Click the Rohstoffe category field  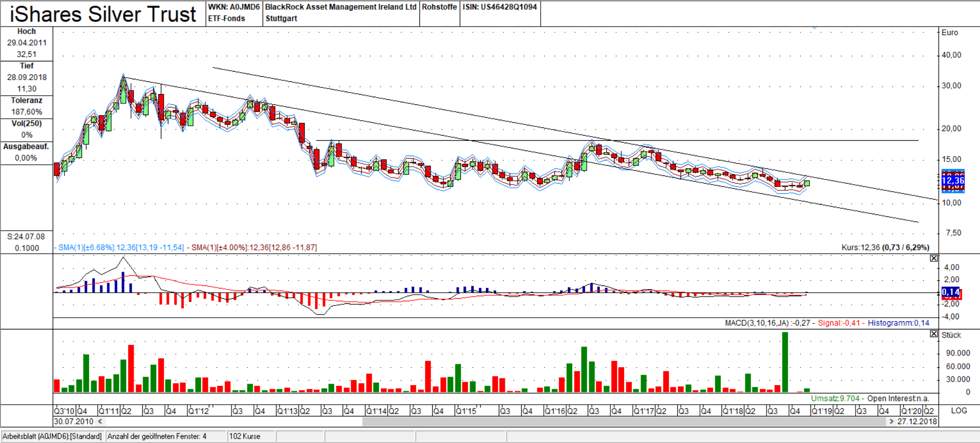coord(439,7)
